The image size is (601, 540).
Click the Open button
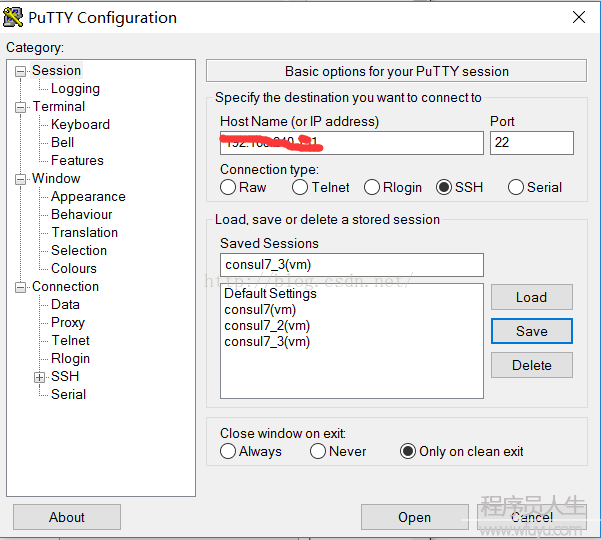coord(414,517)
